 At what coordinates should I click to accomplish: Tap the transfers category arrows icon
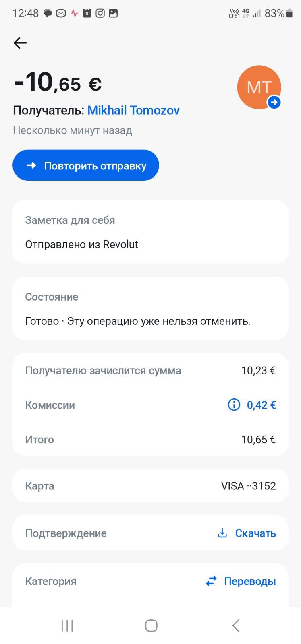211,581
